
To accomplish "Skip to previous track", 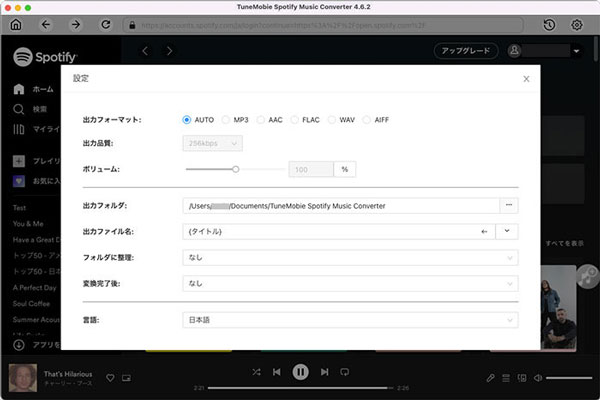I will (277, 372).
